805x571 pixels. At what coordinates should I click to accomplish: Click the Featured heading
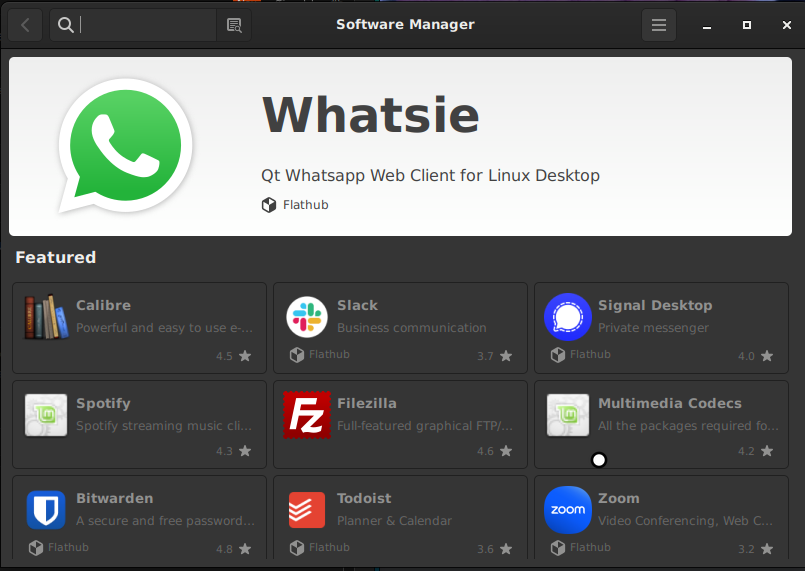coord(55,257)
